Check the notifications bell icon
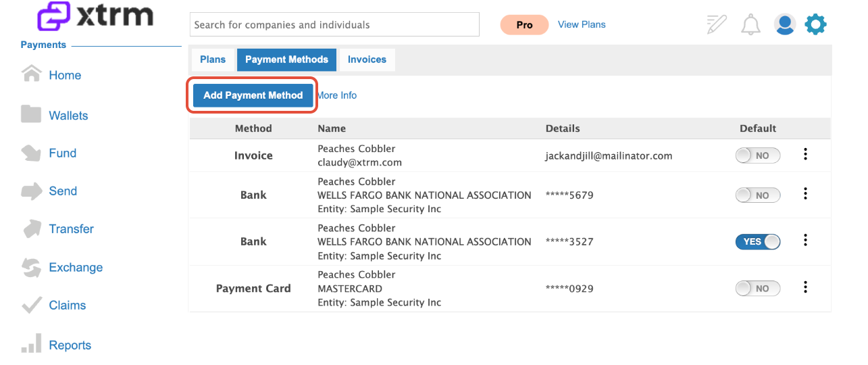This screenshot has height=365, width=868. coord(750,25)
